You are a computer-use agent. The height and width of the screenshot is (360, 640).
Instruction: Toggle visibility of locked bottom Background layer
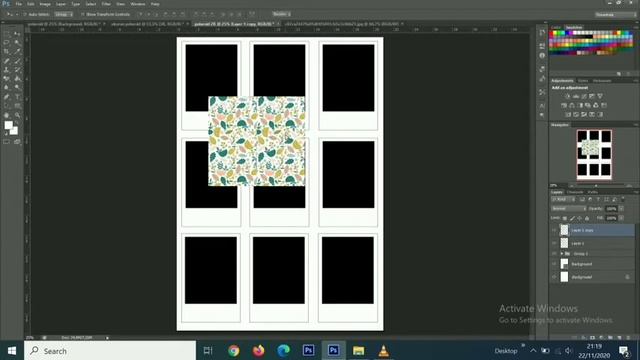554,277
